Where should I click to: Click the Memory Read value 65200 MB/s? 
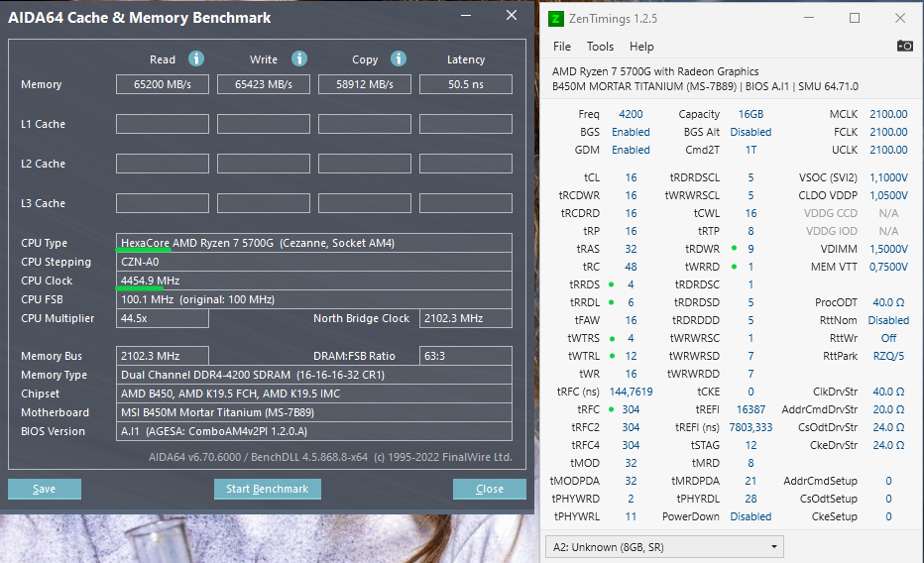point(162,84)
